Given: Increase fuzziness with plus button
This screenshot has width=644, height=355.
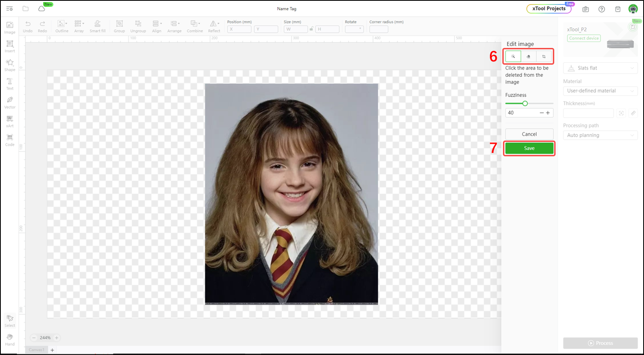Looking at the screenshot, I should coord(548,113).
